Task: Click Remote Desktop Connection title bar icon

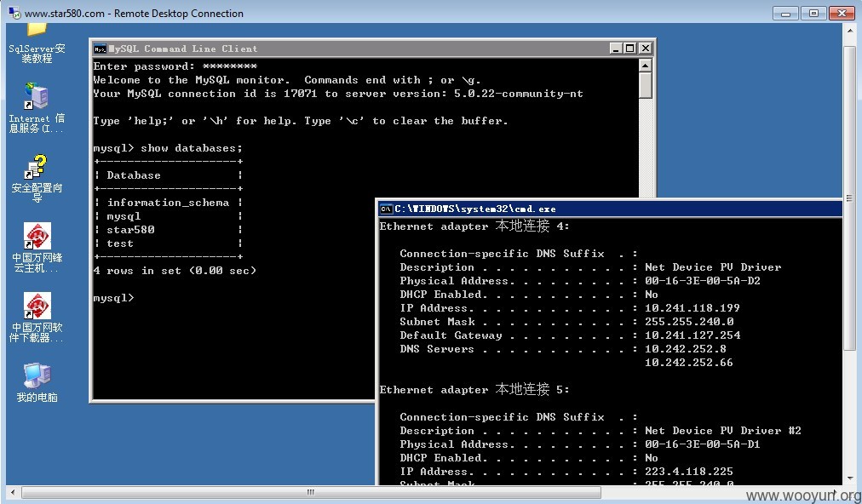Action: click(14, 13)
